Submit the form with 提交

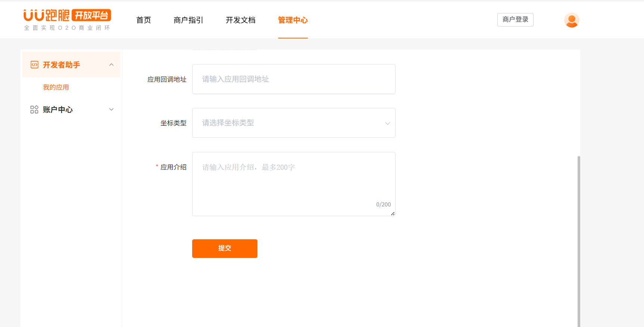225,249
